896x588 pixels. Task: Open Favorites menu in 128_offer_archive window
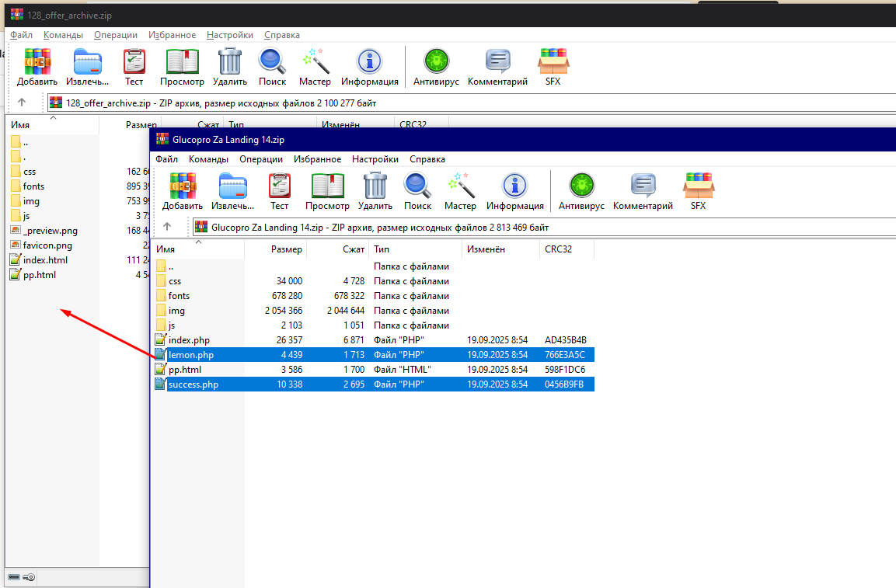click(172, 35)
